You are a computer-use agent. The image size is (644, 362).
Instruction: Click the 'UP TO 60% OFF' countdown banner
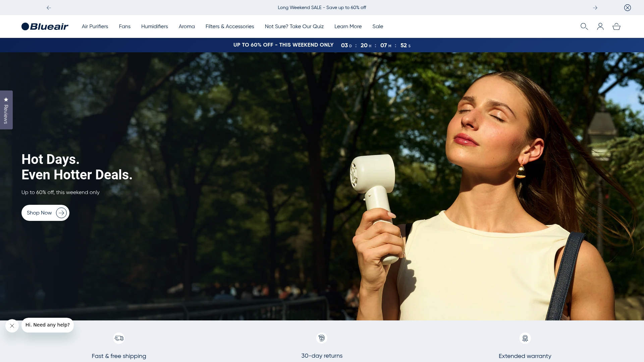[322, 45]
